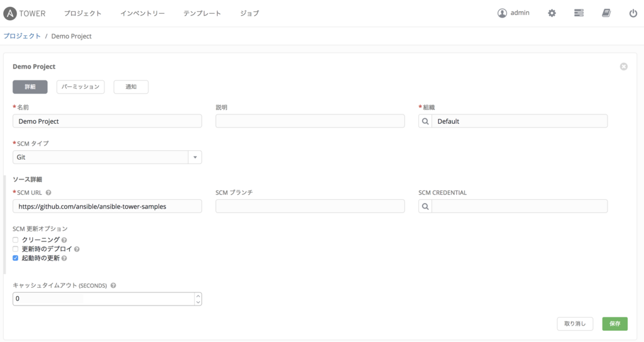Show help for クリーニング option
This screenshot has height=342, width=644.
point(64,240)
